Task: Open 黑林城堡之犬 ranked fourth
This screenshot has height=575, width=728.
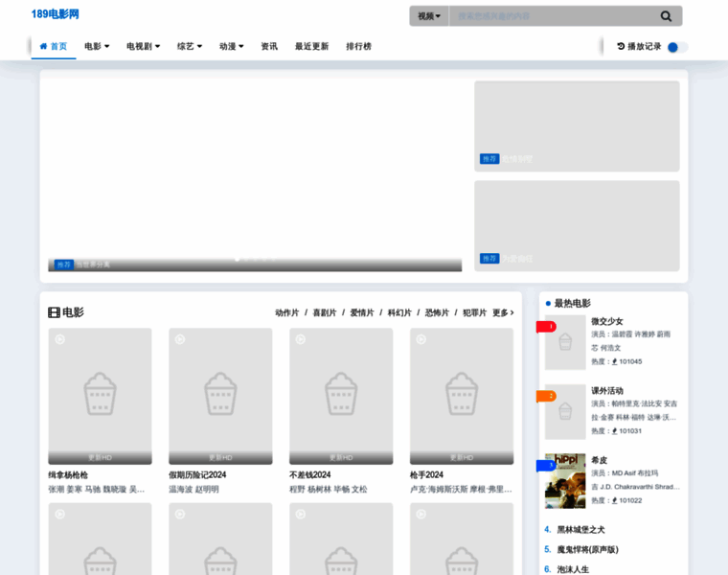Action: (x=580, y=530)
